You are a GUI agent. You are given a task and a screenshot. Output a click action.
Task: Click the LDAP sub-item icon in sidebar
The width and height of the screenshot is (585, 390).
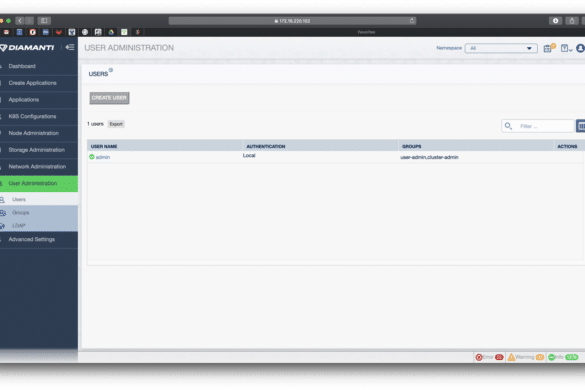click(x=3, y=226)
